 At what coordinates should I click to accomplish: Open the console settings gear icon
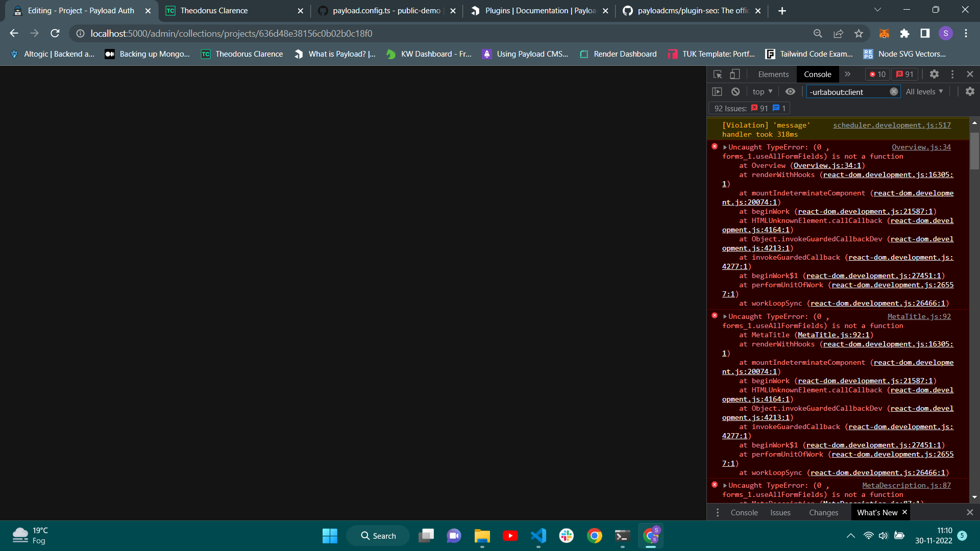tap(970, 92)
